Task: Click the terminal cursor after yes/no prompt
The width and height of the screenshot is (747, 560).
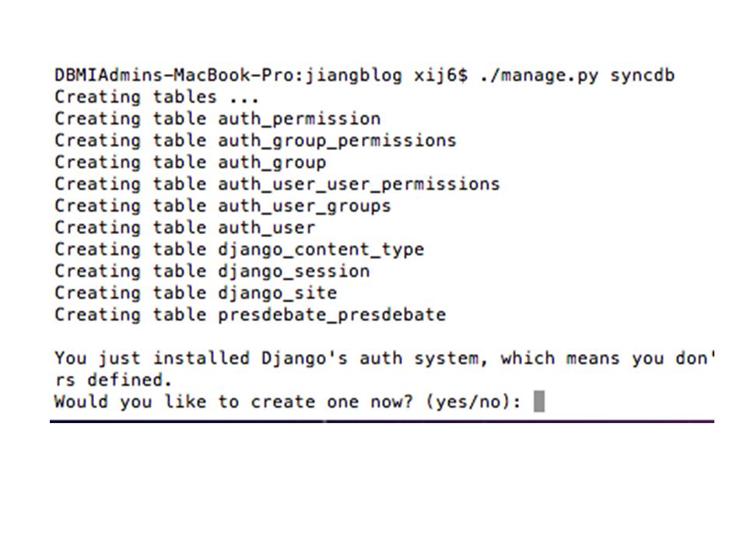Action: pos(538,401)
